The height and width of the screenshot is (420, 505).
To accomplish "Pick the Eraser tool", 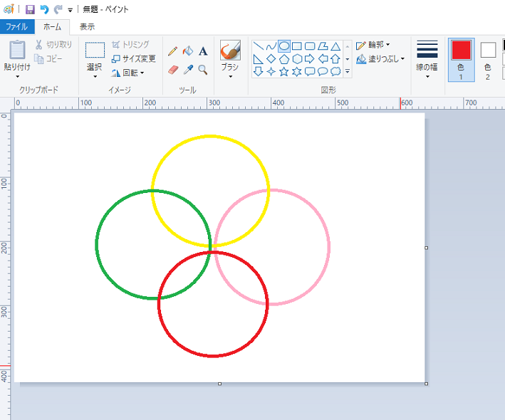I will click(172, 70).
